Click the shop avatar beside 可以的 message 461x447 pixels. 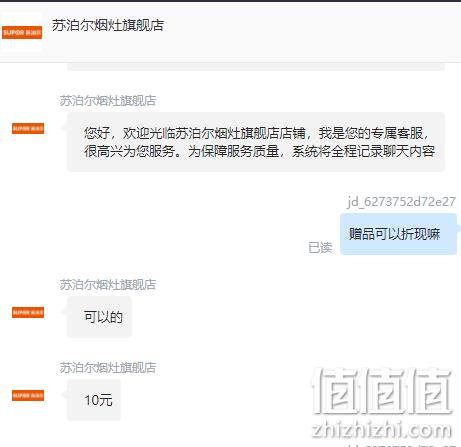click(x=28, y=312)
